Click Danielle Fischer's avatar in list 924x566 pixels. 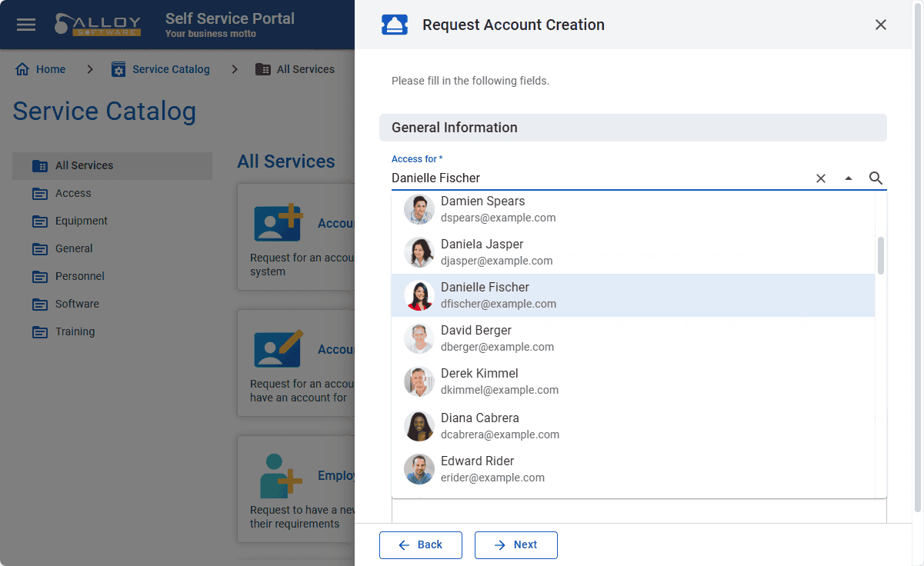(x=419, y=295)
